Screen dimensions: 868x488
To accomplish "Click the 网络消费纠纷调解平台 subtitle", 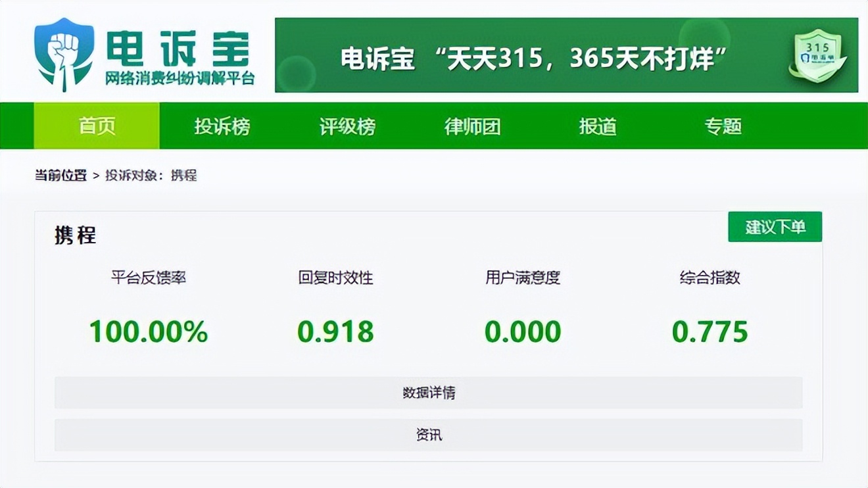I will [x=180, y=80].
